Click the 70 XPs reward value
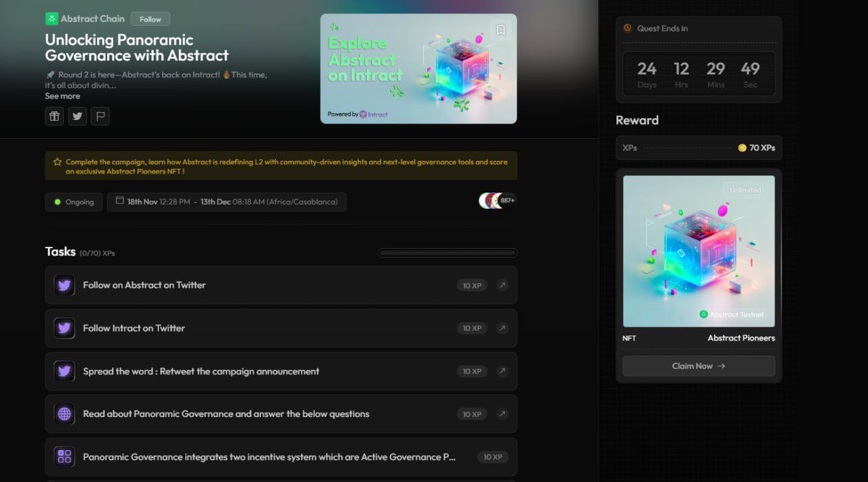The height and width of the screenshot is (482, 868). pyautogui.click(x=762, y=148)
